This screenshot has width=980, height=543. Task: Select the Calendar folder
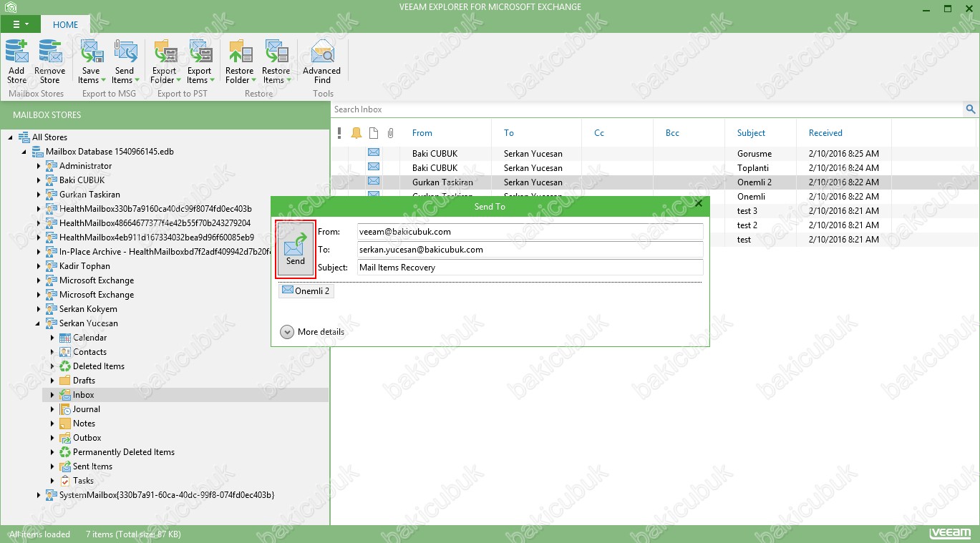pos(89,338)
